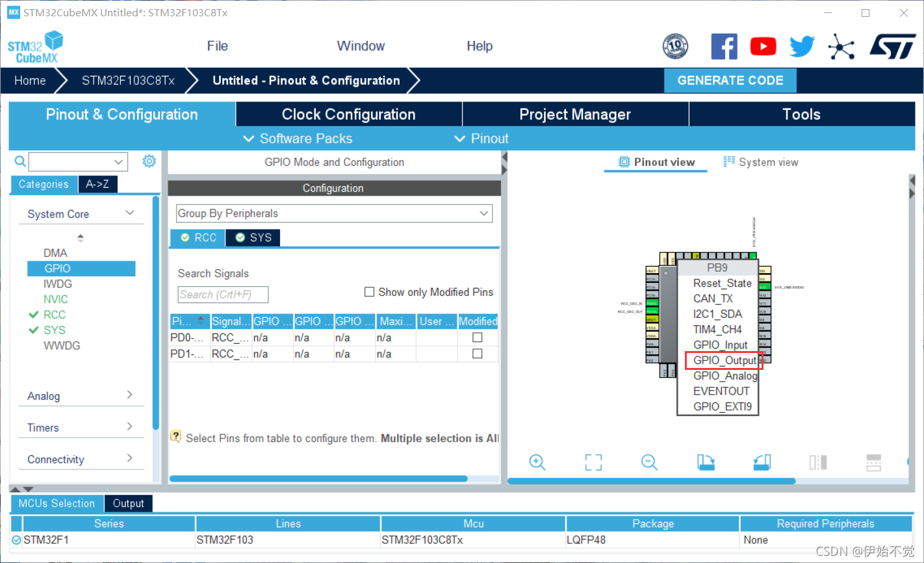Choose GPIO_EXTI9 in PB9 context menu
924x563 pixels.
pyautogui.click(x=722, y=406)
